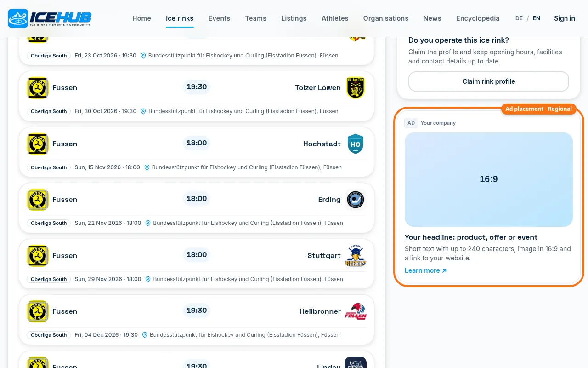Click location pin for 15 Nov match
Viewport: 588px width, 368px height.
pyautogui.click(x=147, y=167)
